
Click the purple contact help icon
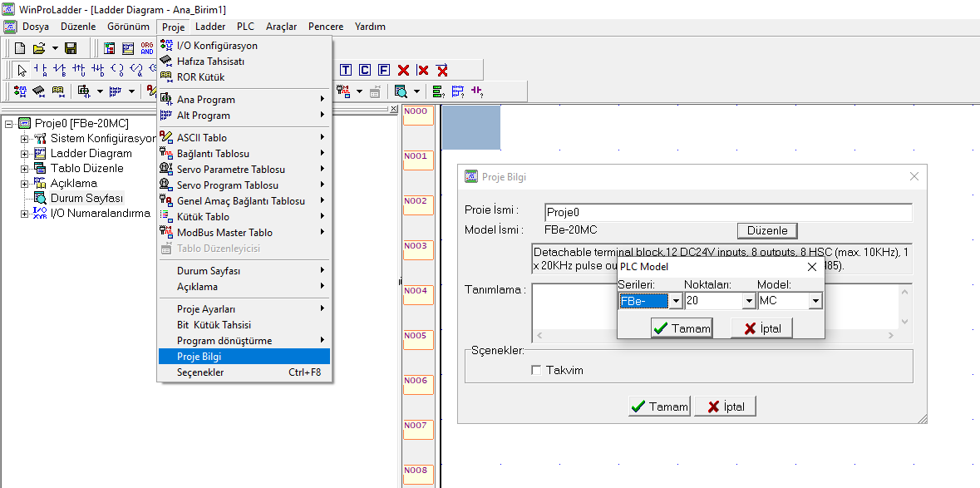point(477,91)
